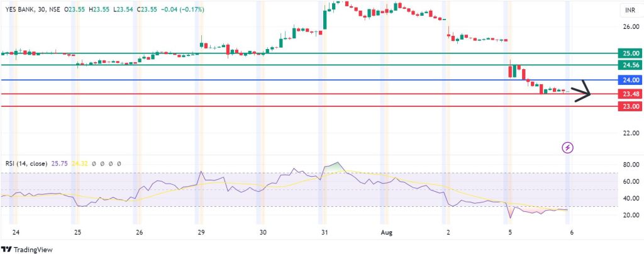Click the 22.00 price axis value

[x=631, y=133]
